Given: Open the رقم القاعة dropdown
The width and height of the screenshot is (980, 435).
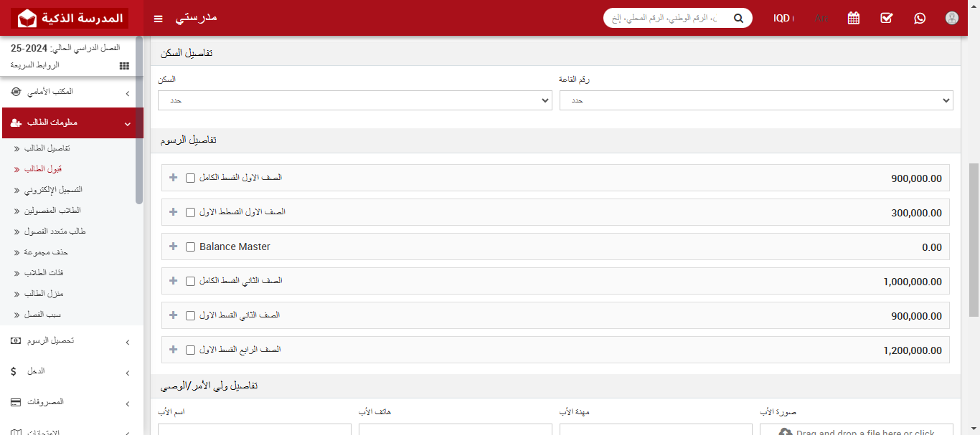Looking at the screenshot, I should [x=755, y=100].
